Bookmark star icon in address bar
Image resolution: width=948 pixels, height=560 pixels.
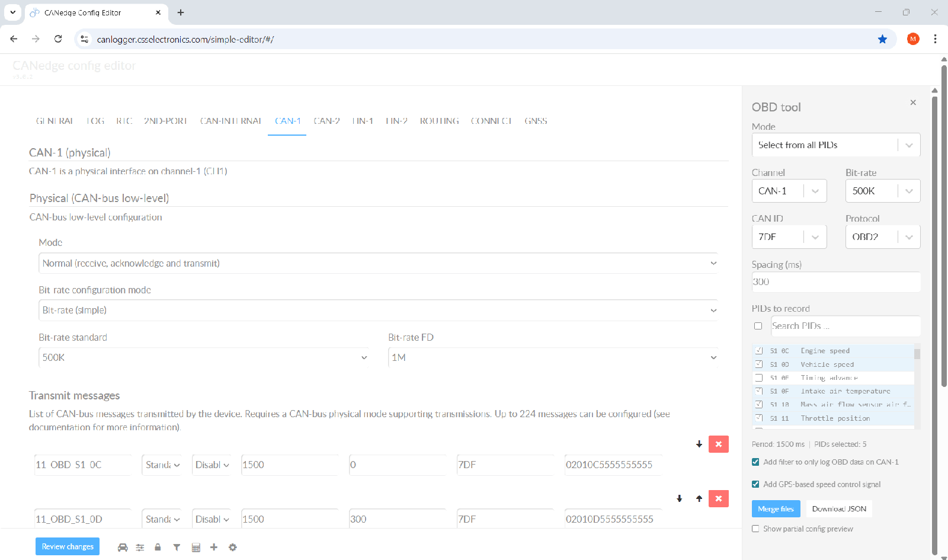(x=882, y=39)
